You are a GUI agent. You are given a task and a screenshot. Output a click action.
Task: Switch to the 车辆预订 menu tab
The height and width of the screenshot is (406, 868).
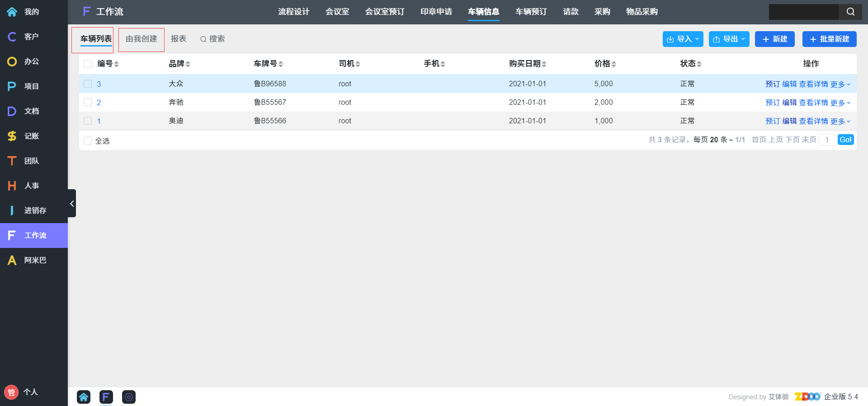(x=531, y=12)
